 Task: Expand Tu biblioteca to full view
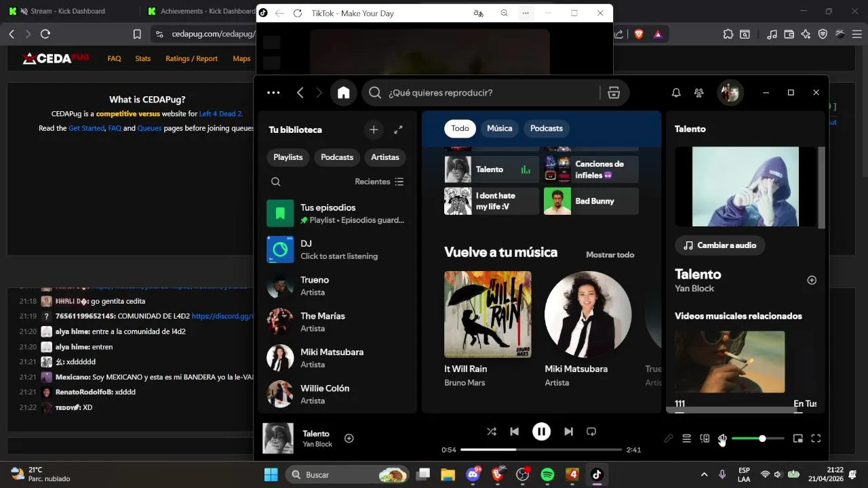click(398, 129)
